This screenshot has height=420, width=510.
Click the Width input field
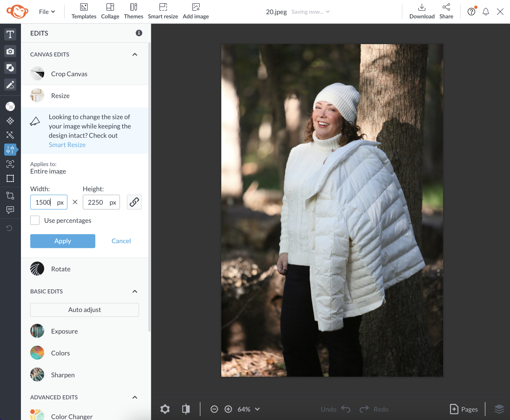pyautogui.click(x=49, y=202)
